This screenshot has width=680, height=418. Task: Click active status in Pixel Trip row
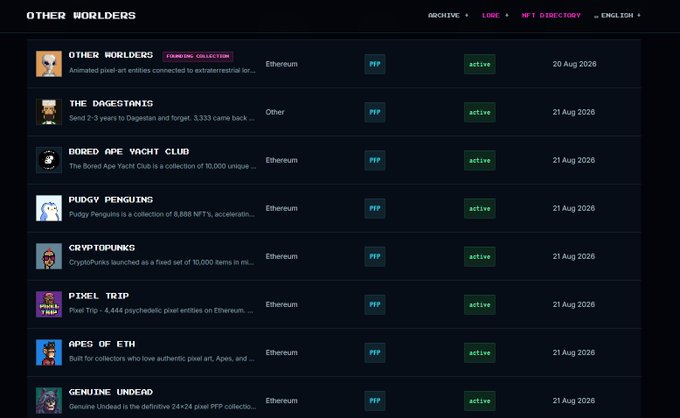point(480,305)
